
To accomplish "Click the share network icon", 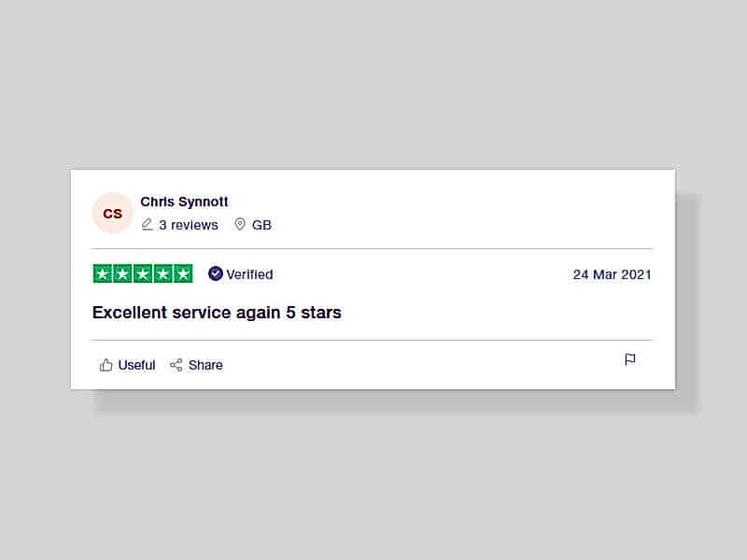I will pyautogui.click(x=176, y=365).
